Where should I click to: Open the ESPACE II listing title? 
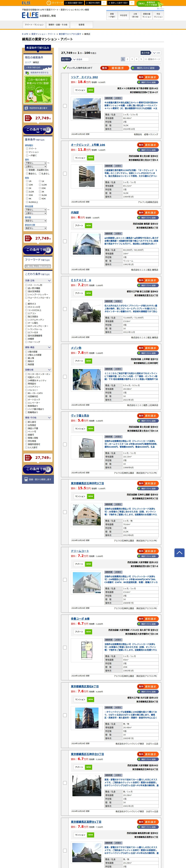pos(81,280)
